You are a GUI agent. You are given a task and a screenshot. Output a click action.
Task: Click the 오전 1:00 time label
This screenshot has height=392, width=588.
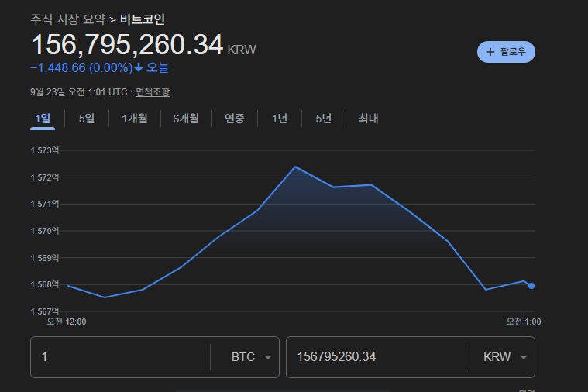click(x=524, y=322)
